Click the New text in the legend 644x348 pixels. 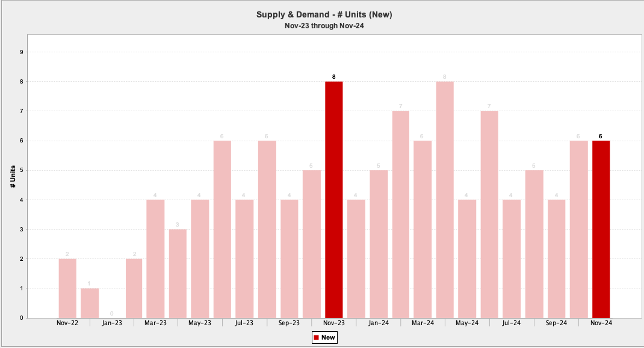pyautogui.click(x=328, y=338)
